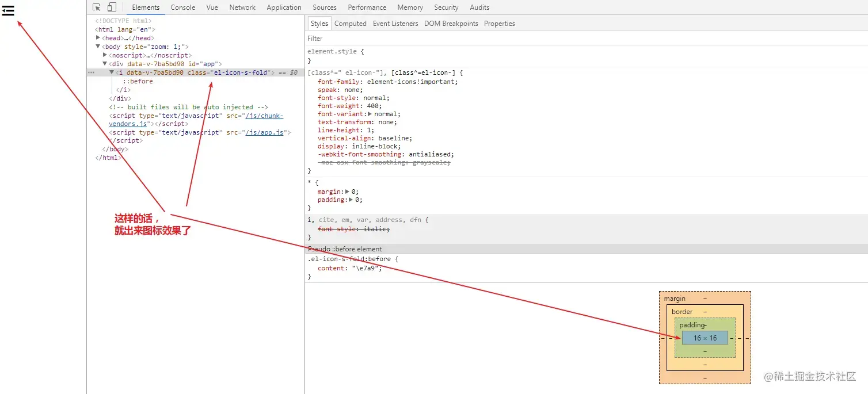The image size is (868, 394).
Task: Open the Elements tab
Action: [x=146, y=7]
